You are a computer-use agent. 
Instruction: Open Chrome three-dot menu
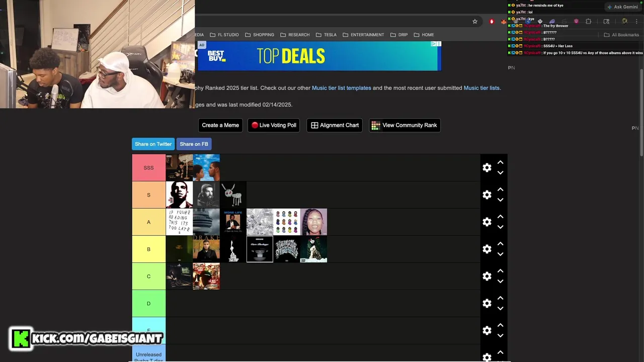637,21
